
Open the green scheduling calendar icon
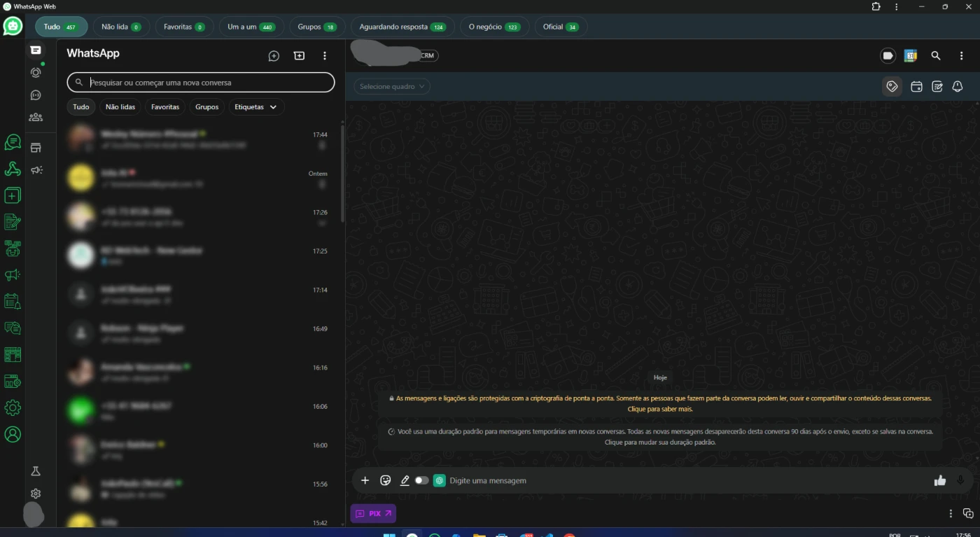(13, 302)
